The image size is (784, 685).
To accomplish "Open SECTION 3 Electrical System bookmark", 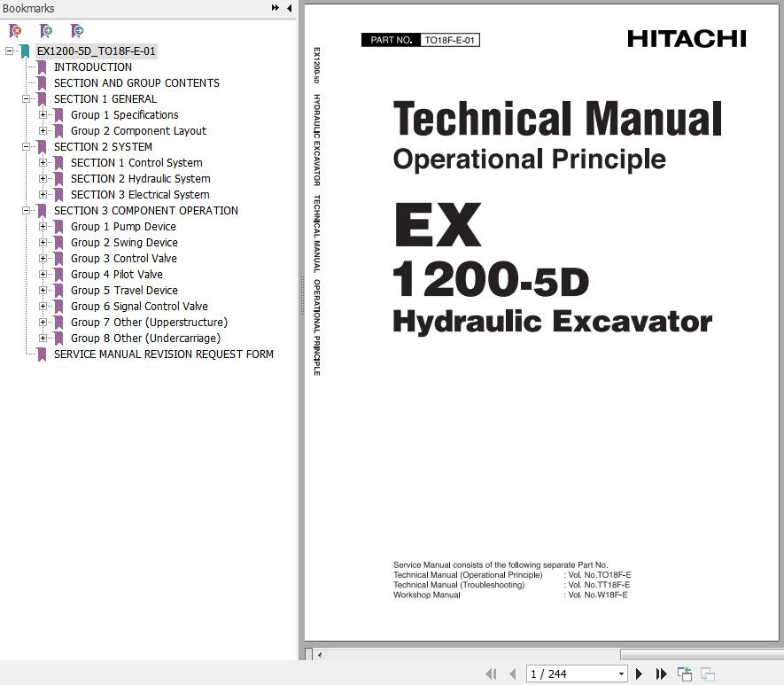I will (x=140, y=195).
